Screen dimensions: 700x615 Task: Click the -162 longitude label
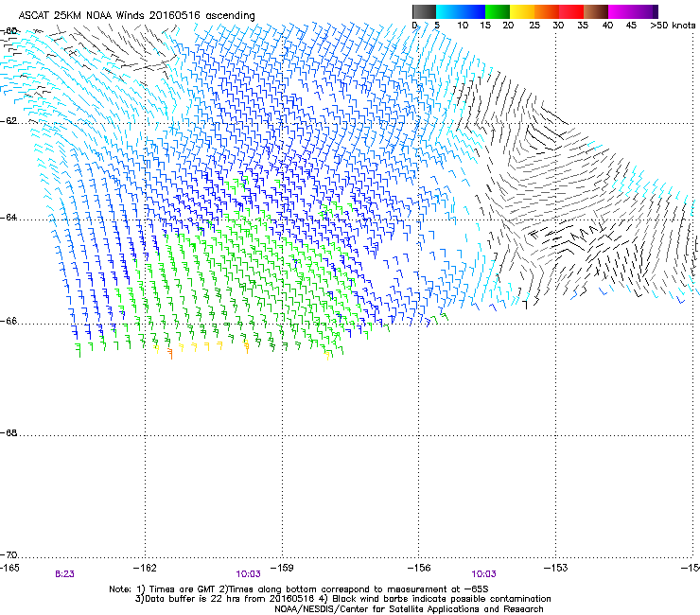click(145, 568)
